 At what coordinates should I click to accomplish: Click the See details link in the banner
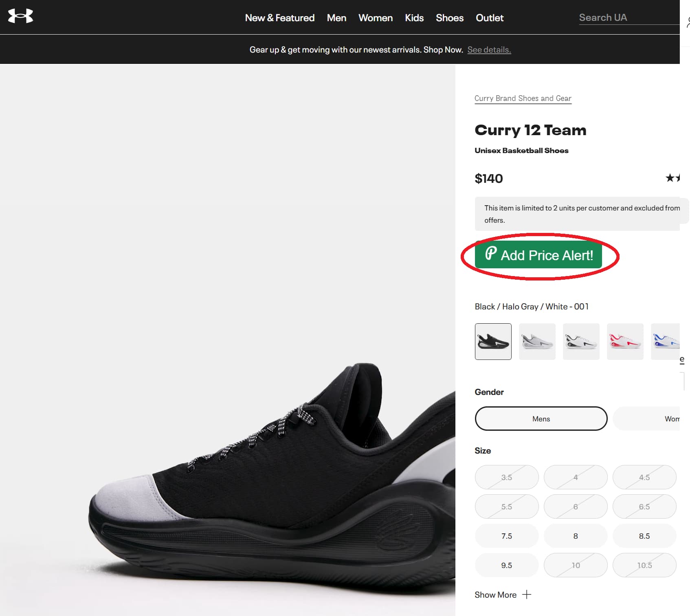tap(489, 49)
